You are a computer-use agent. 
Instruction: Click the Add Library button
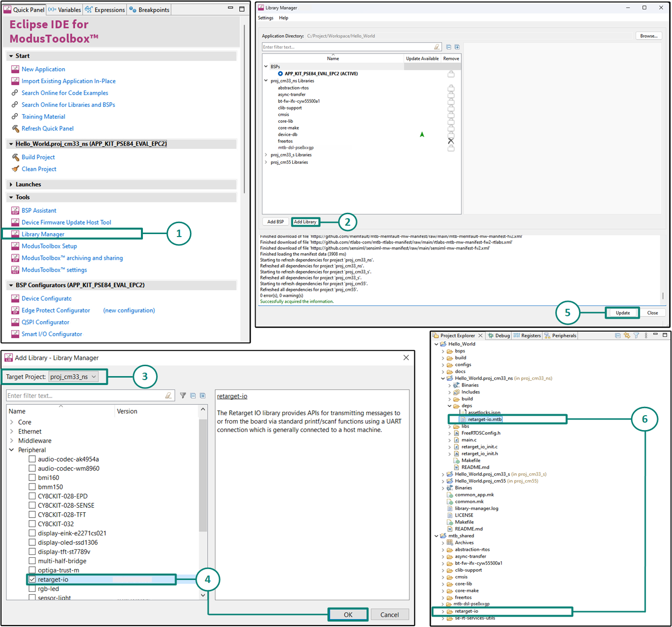click(305, 222)
